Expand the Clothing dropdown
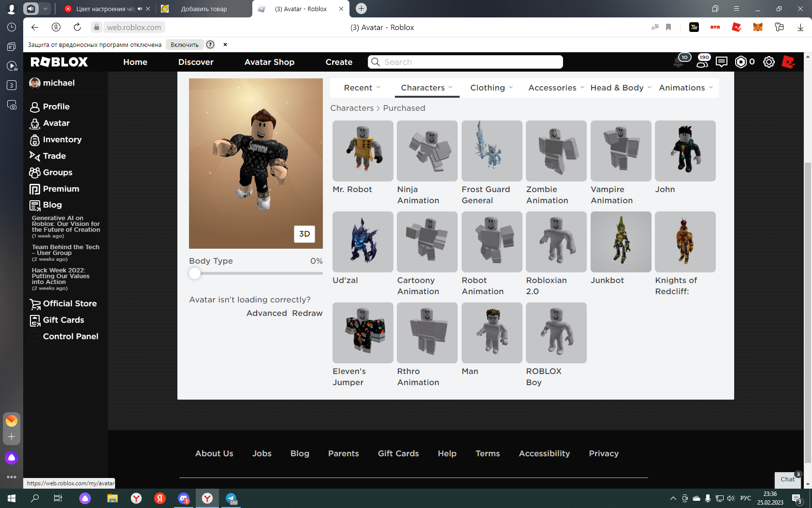812x508 pixels. click(x=492, y=88)
